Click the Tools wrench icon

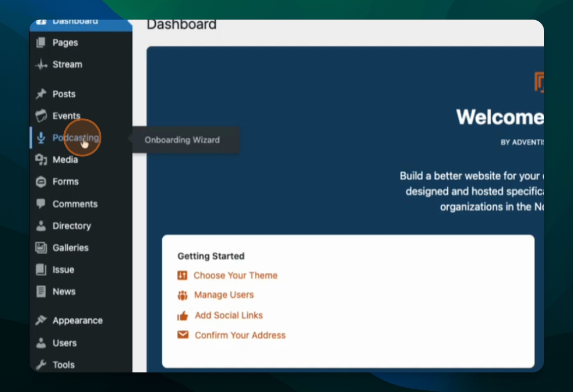point(41,365)
